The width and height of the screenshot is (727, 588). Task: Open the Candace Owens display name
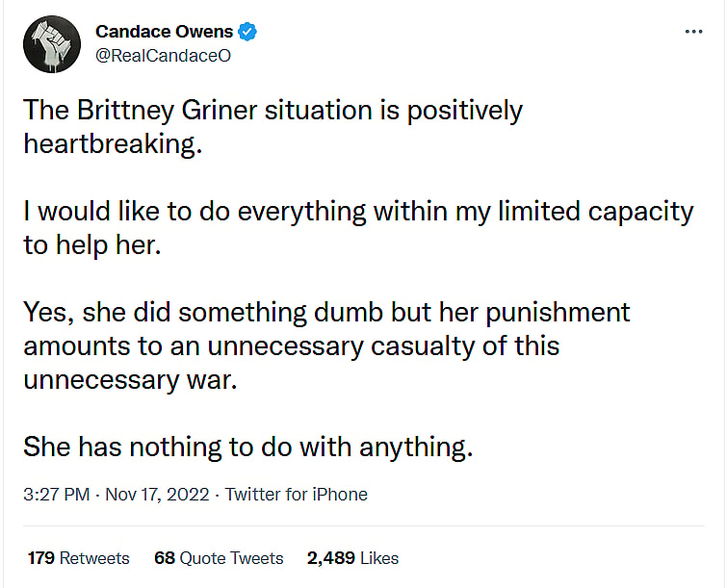pos(164,32)
